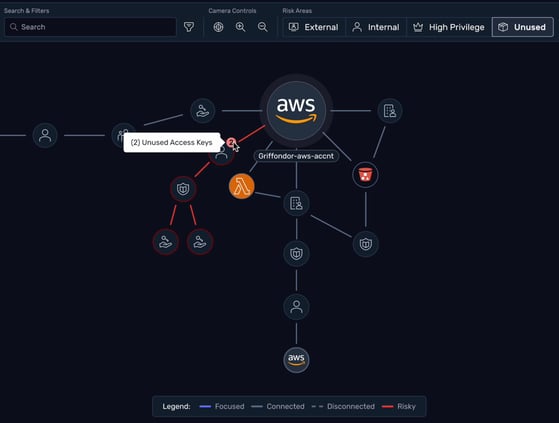Select the far-left user node
The height and width of the screenshot is (423, 559).
(45, 135)
